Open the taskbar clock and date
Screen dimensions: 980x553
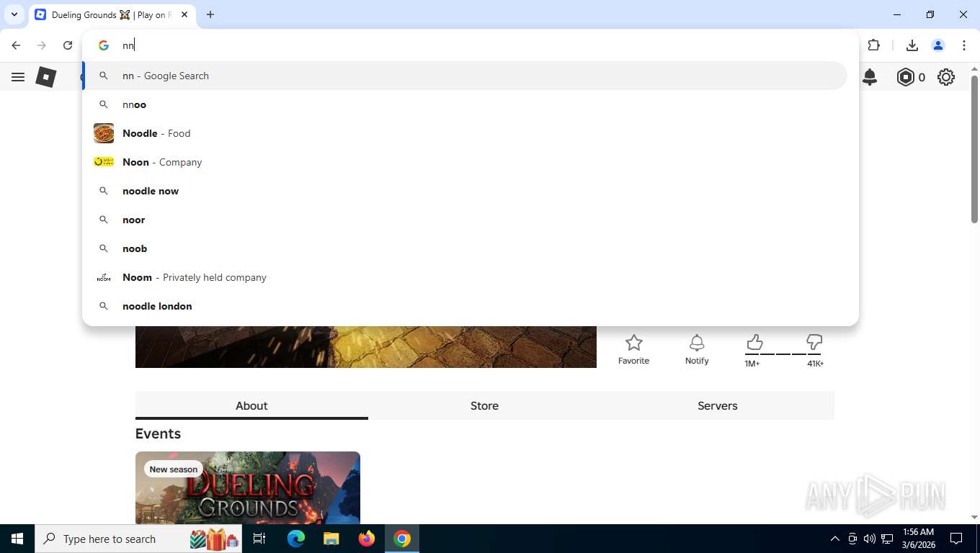[919, 539]
